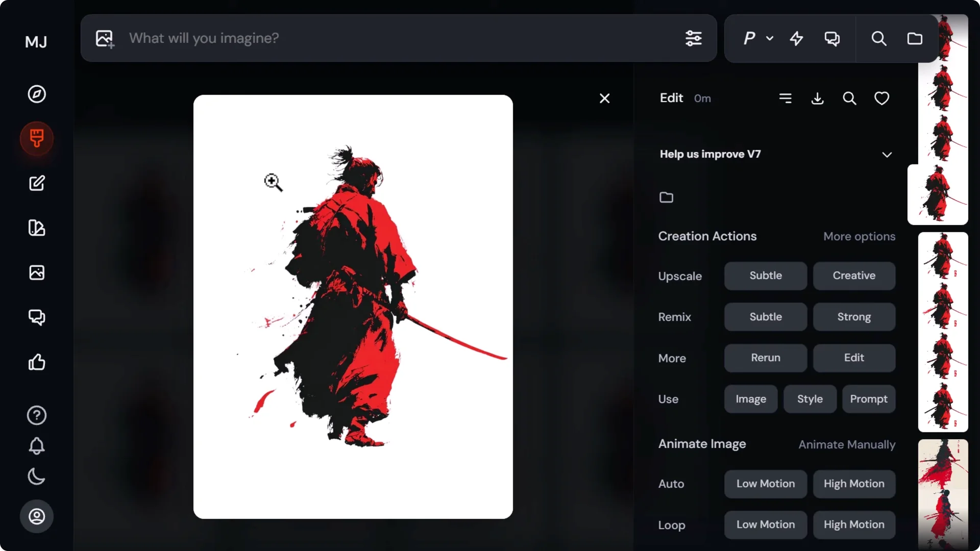980x551 pixels.
Task: Open prompt settings with the sliders icon
Action: [694, 38]
